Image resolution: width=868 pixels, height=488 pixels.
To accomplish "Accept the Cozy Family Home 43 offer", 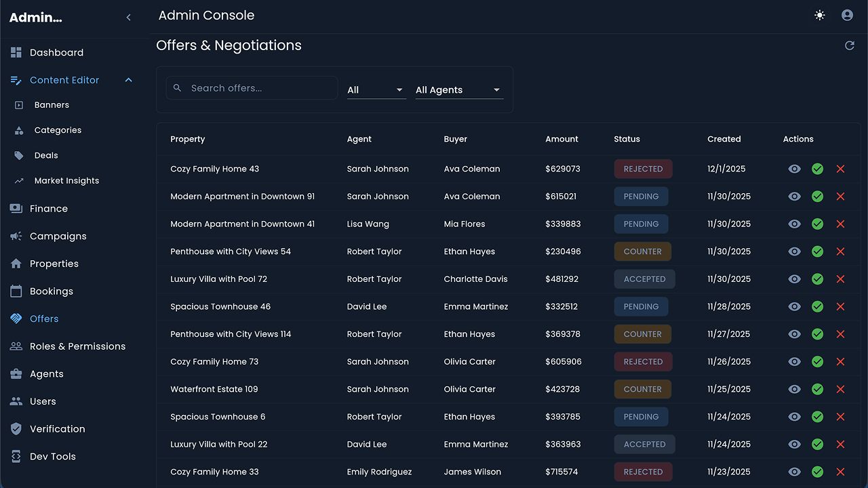I will (817, 169).
